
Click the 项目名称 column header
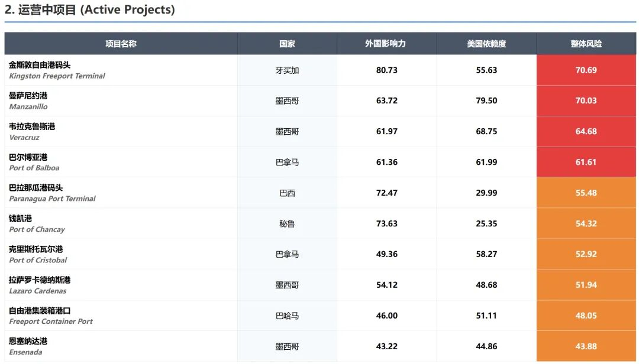coord(121,44)
